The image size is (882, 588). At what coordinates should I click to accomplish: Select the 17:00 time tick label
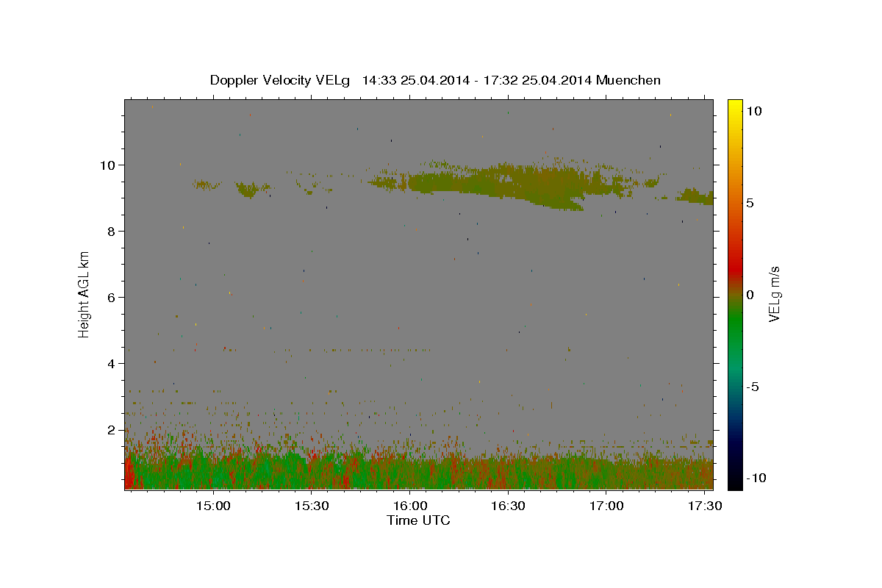point(607,506)
